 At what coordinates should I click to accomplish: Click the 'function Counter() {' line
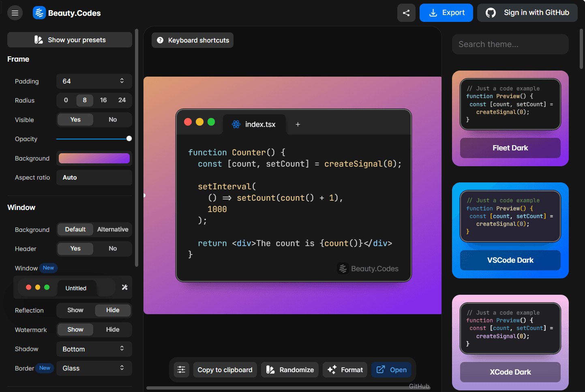click(x=237, y=152)
